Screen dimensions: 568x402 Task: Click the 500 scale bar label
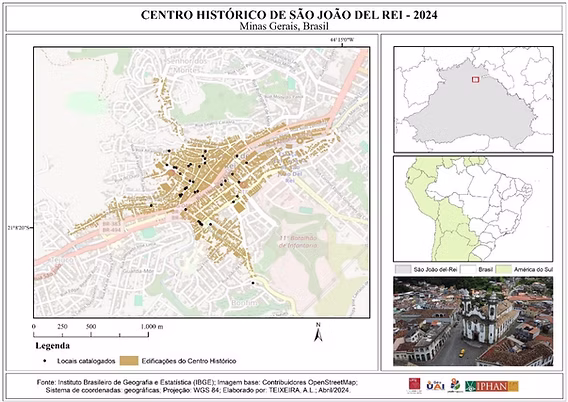(x=91, y=326)
